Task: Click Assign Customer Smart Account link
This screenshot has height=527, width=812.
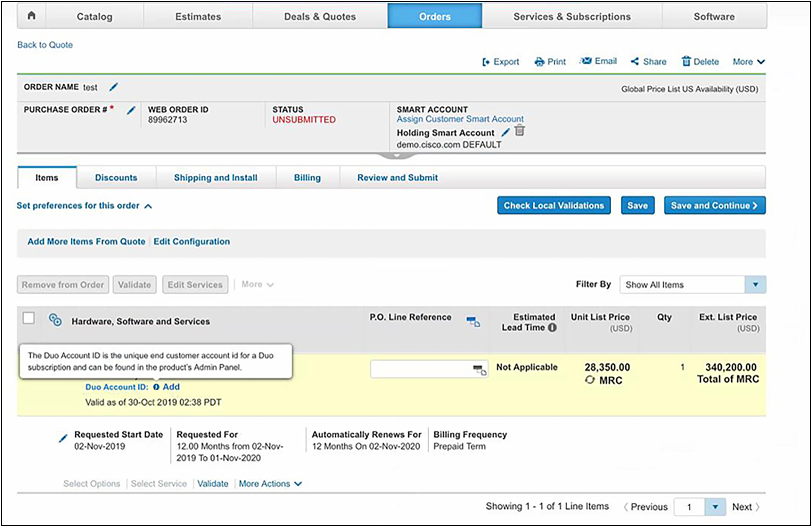Action: (460, 119)
